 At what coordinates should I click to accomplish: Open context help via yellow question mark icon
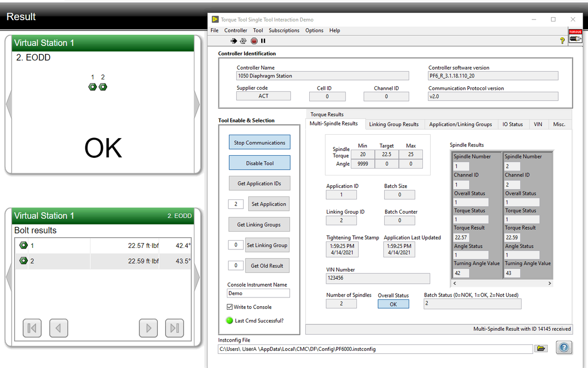tap(562, 41)
